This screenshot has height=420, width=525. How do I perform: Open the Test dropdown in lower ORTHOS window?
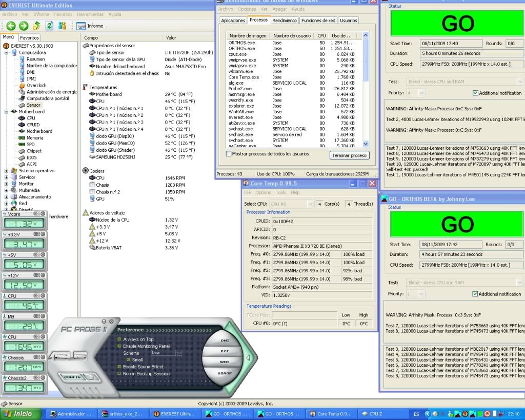pyautogui.click(x=519, y=283)
